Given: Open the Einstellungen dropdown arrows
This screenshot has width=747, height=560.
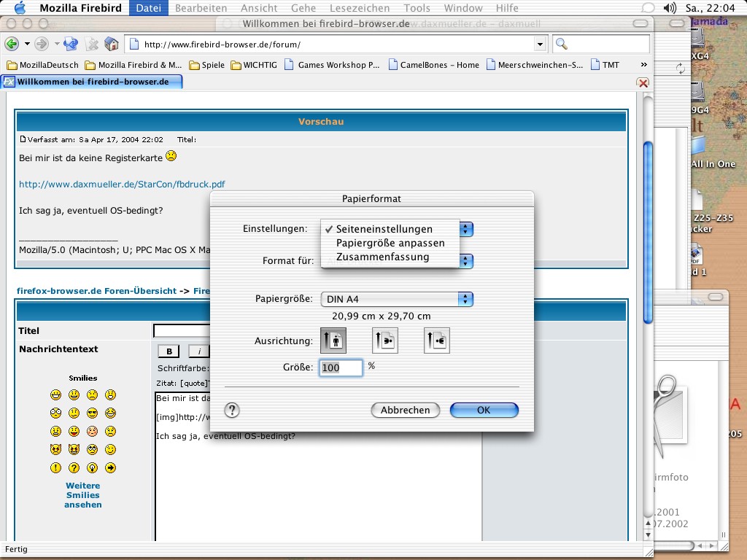Looking at the screenshot, I should coord(466,229).
